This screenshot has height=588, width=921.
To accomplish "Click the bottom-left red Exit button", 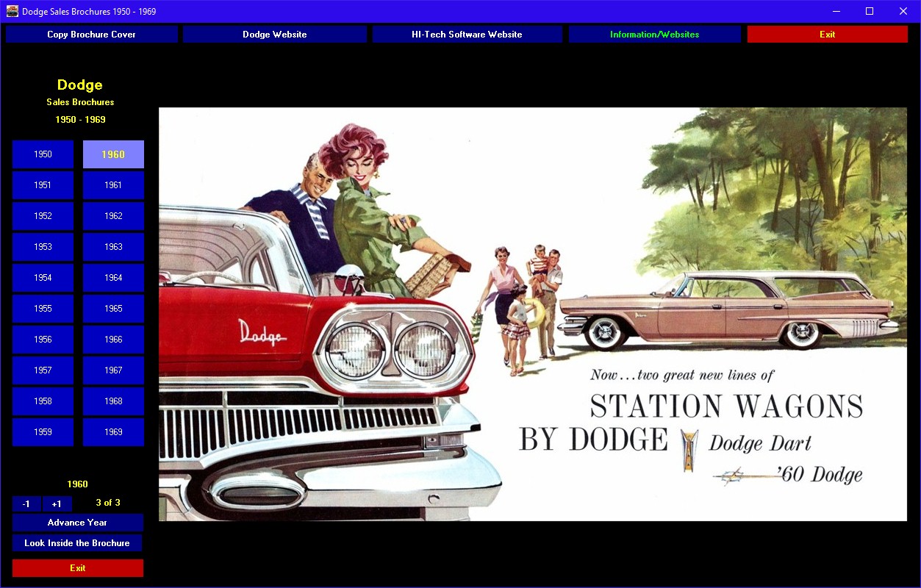I will tap(77, 568).
